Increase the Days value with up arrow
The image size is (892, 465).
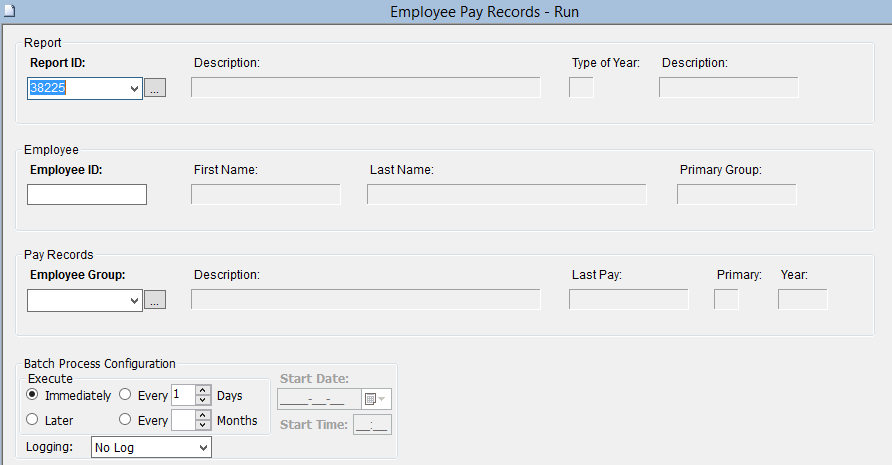[203, 390]
